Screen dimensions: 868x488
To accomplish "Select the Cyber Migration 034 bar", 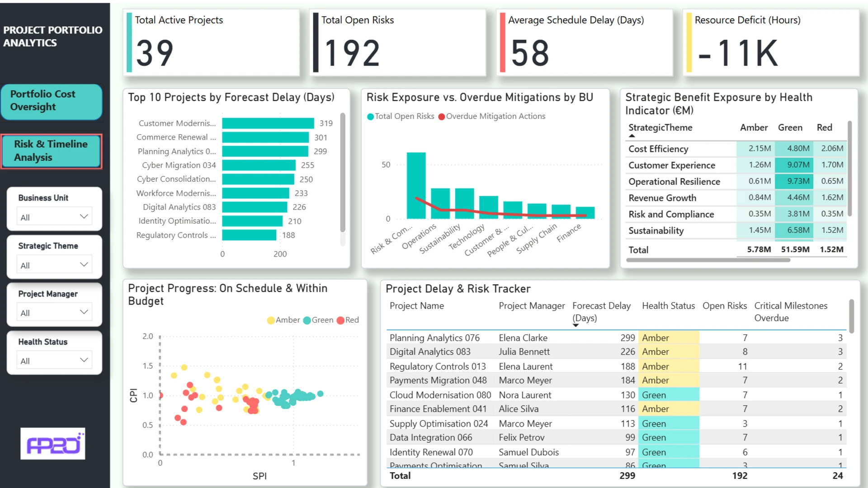I will (x=259, y=165).
